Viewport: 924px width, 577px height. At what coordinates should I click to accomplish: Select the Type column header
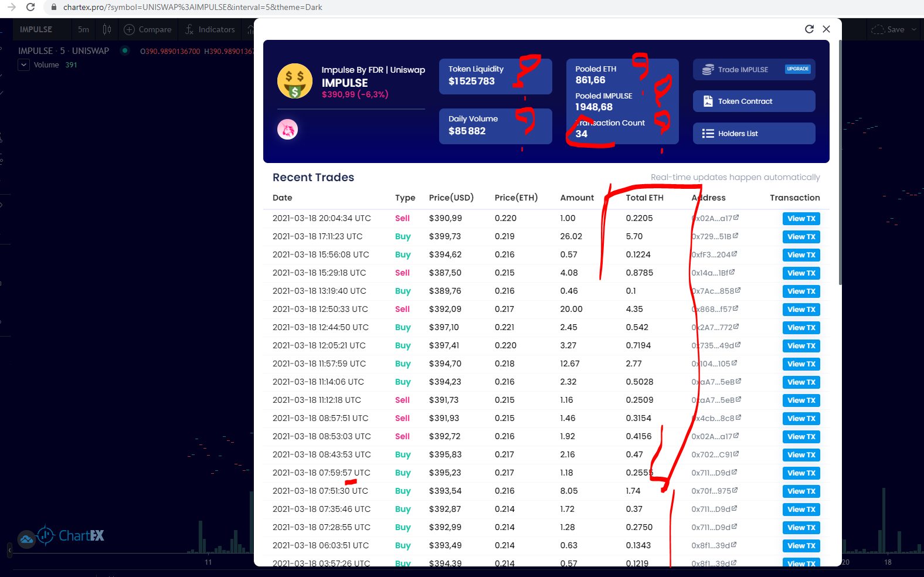click(405, 198)
